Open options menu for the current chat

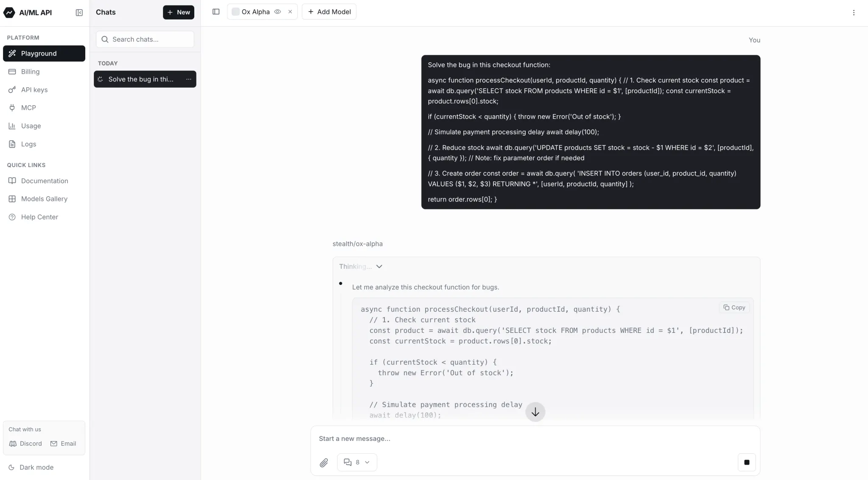pyautogui.click(x=189, y=79)
